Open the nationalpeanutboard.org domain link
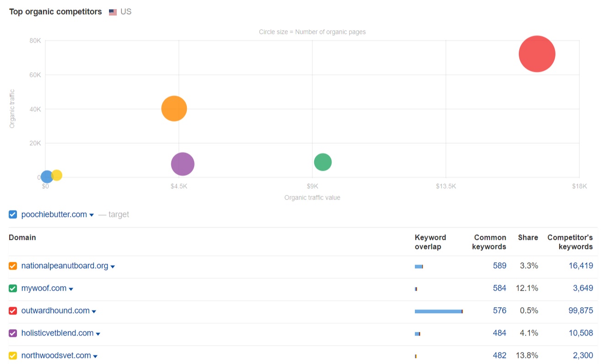 65,266
